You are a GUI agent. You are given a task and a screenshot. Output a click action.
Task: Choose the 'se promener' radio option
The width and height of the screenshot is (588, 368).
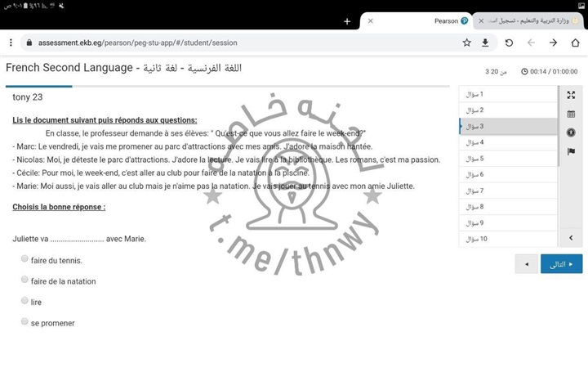pyautogui.click(x=24, y=321)
